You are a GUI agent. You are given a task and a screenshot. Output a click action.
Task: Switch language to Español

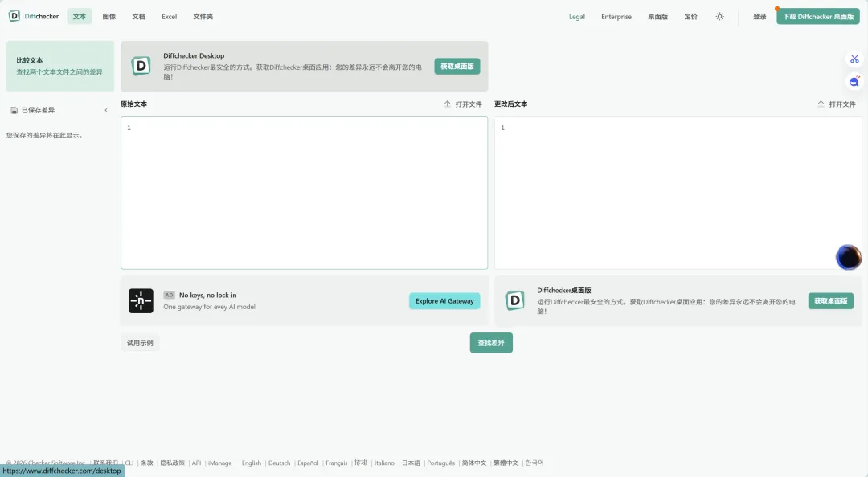click(x=308, y=463)
